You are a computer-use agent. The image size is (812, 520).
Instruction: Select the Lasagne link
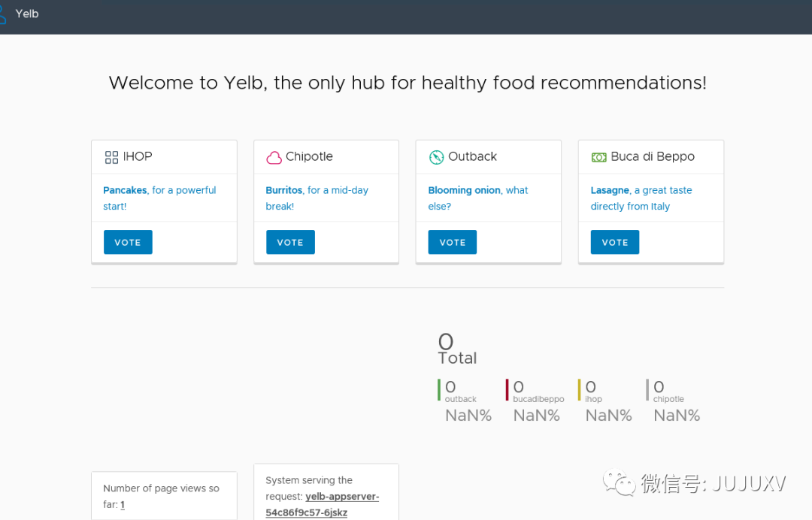pyautogui.click(x=610, y=190)
